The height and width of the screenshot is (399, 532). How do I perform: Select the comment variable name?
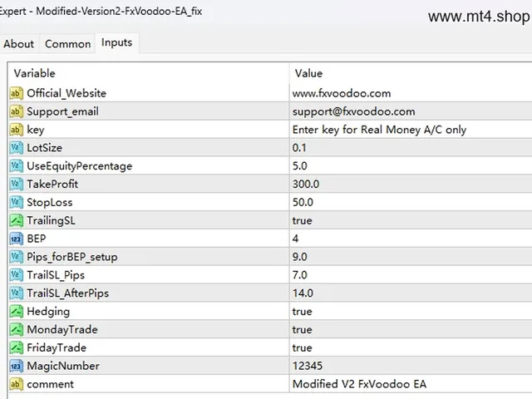click(x=50, y=384)
